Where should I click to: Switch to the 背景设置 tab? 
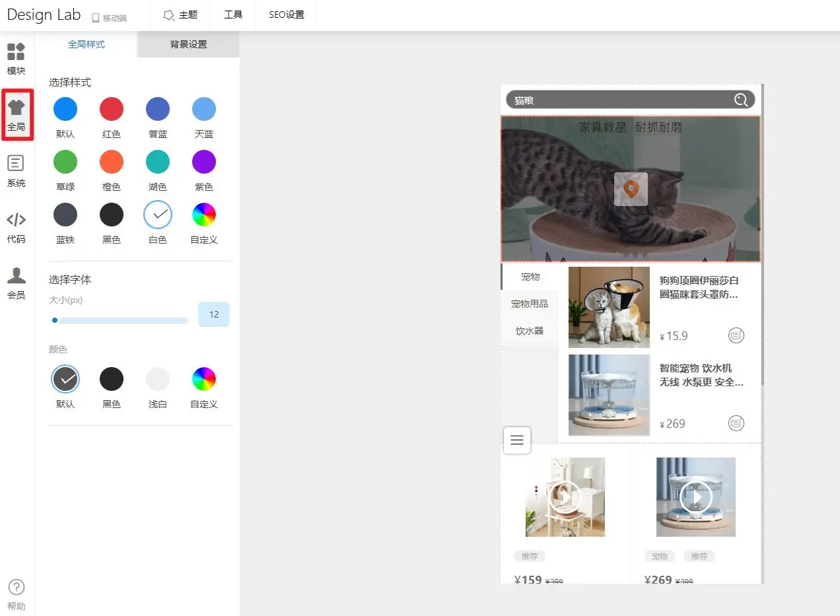coord(188,44)
